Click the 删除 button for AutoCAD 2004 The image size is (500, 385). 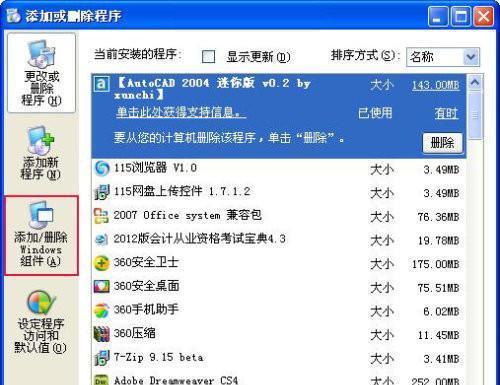(x=442, y=143)
